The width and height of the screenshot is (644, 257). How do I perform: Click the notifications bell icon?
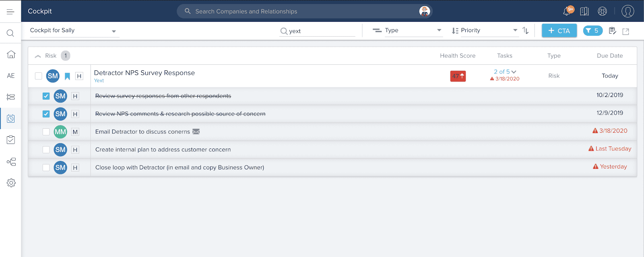(x=567, y=11)
